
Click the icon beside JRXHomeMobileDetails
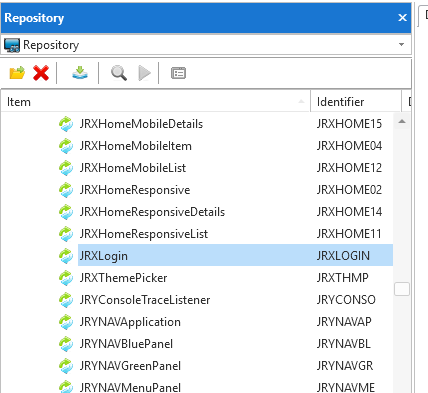point(66,124)
